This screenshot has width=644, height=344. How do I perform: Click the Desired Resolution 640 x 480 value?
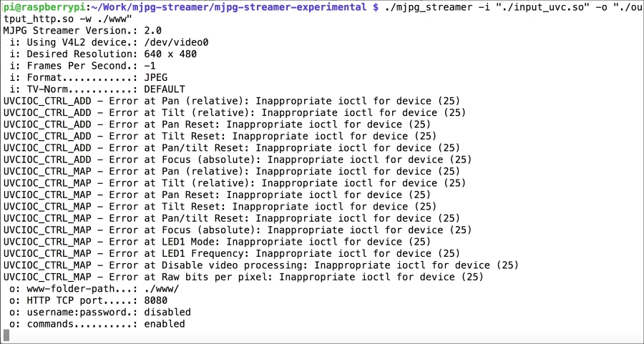[x=170, y=54]
